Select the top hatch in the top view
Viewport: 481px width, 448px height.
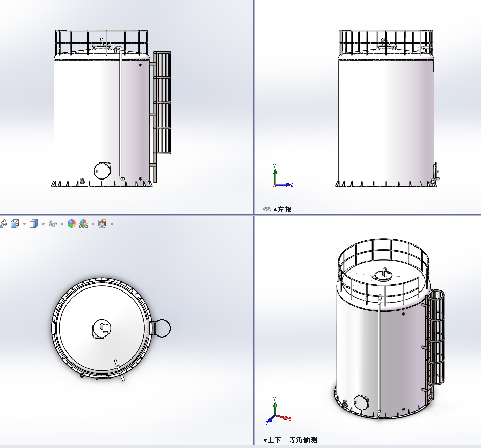point(101,329)
